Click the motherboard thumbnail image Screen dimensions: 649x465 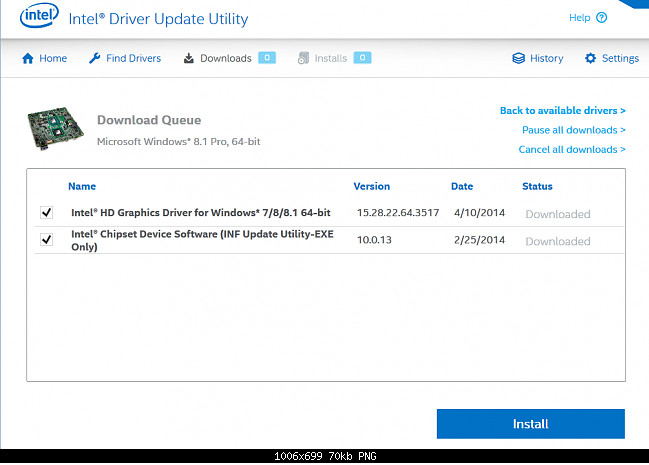click(x=55, y=129)
